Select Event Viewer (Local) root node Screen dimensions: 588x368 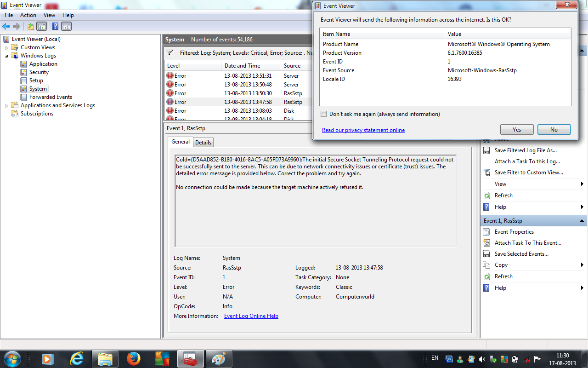pyautogui.click(x=36, y=39)
